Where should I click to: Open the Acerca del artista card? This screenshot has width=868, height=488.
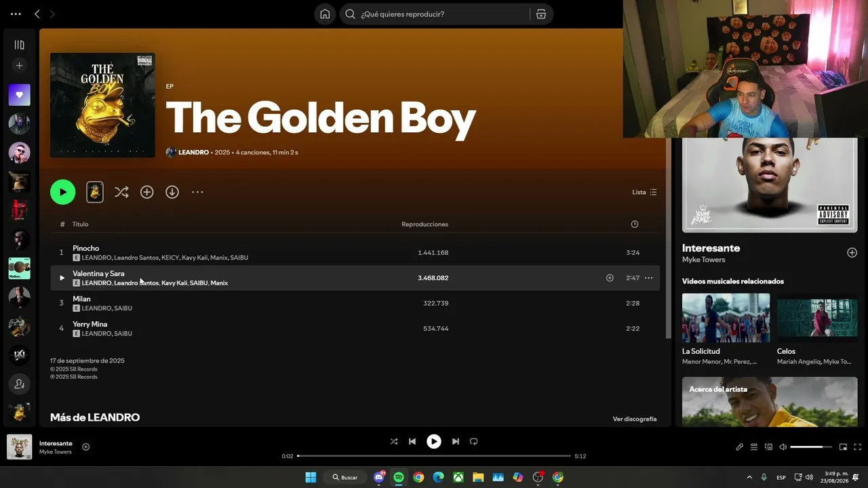770,402
